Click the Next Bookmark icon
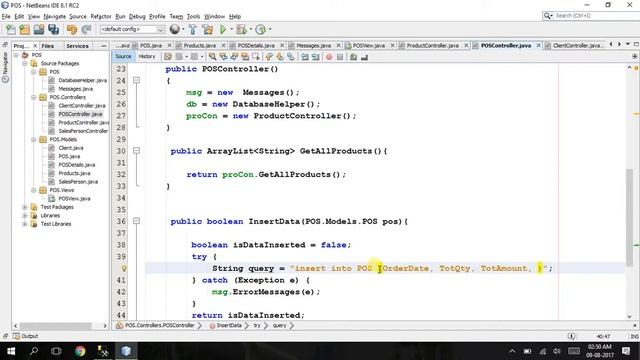The width and height of the screenshot is (640, 360). coord(280,57)
